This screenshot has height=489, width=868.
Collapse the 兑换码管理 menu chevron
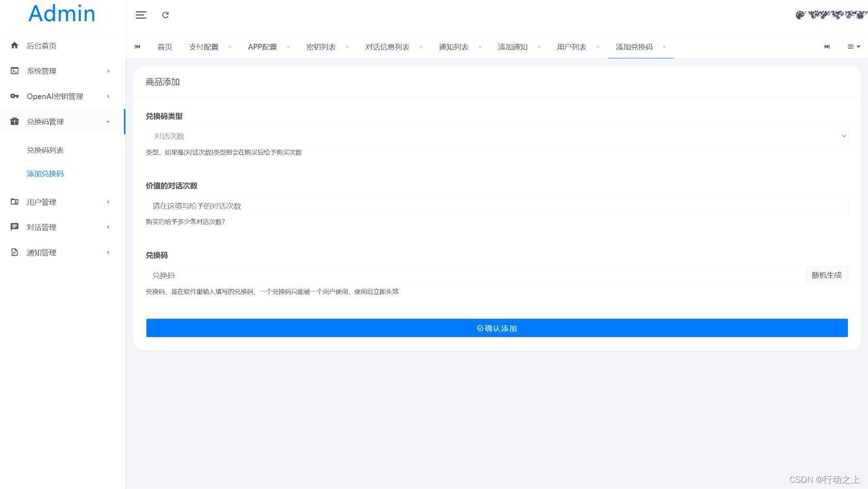[108, 121]
